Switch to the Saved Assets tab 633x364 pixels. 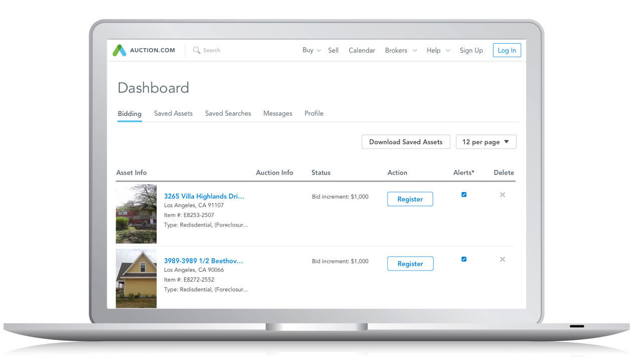[x=173, y=113]
